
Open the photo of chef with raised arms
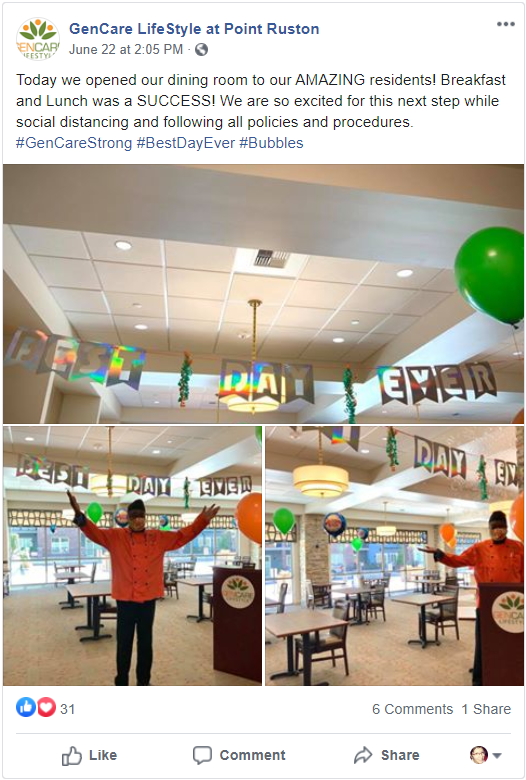[132, 556]
